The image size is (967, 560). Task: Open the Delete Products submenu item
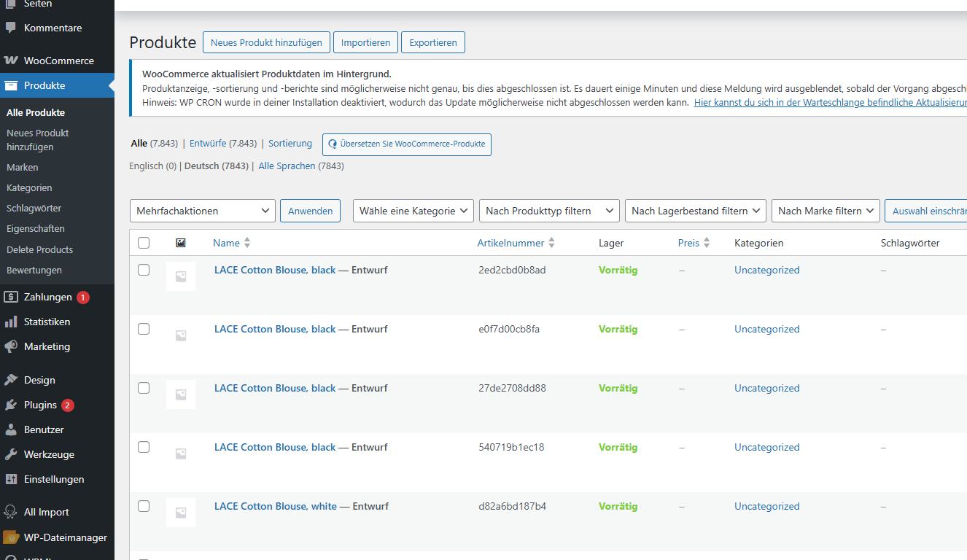(40, 249)
